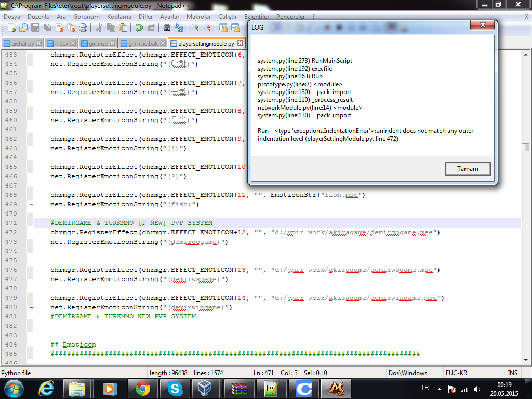
Task: Click the Notepad++ taskbar icon
Action: [x=271, y=389]
